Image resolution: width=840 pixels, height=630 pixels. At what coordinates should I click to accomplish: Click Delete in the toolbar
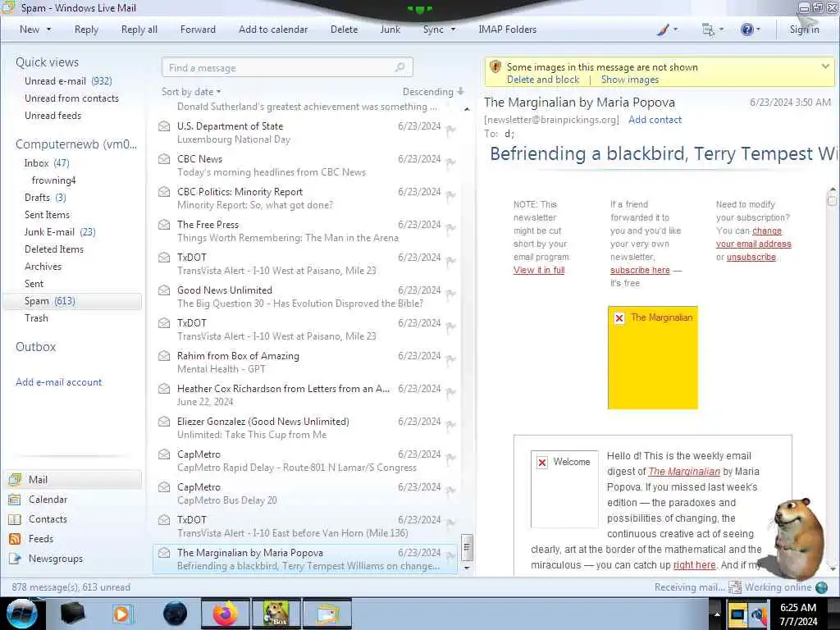tap(344, 30)
